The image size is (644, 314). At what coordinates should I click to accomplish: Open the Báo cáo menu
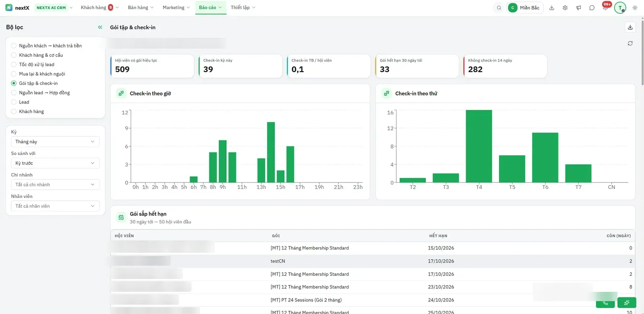click(x=211, y=8)
